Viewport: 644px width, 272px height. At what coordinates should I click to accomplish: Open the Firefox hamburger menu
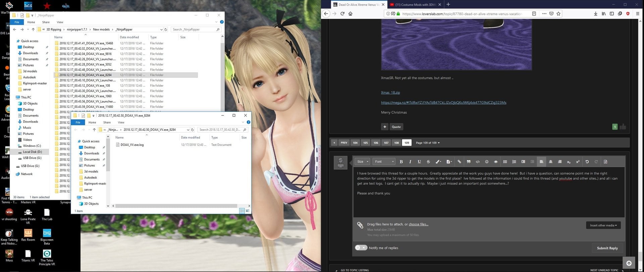point(638,14)
